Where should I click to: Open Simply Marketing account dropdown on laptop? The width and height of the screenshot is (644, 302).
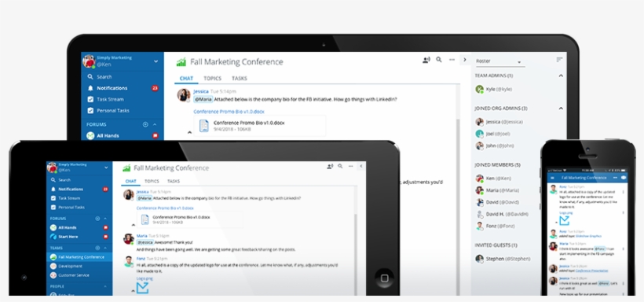[156, 61]
